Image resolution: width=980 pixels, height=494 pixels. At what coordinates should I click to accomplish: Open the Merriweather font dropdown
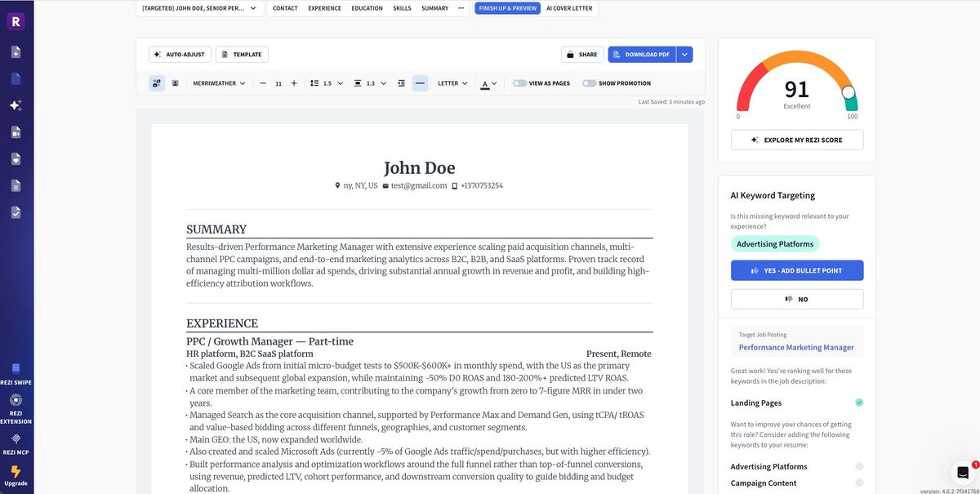click(219, 83)
